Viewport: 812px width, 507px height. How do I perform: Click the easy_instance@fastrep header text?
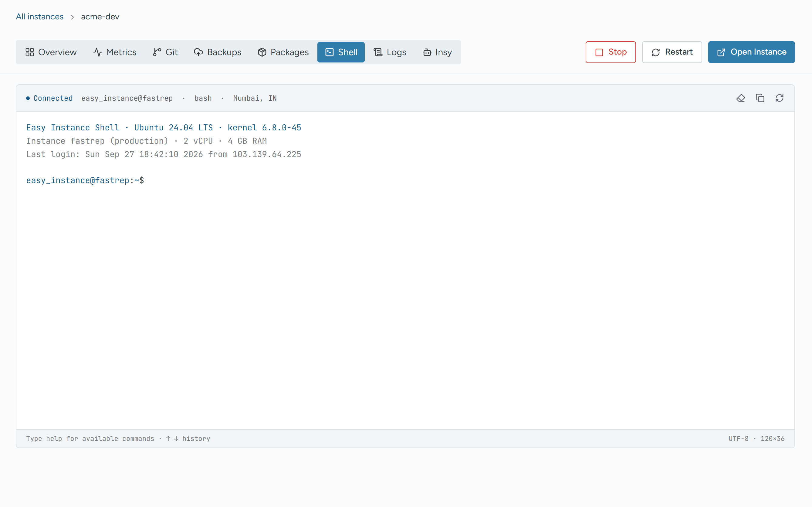click(127, 98)
